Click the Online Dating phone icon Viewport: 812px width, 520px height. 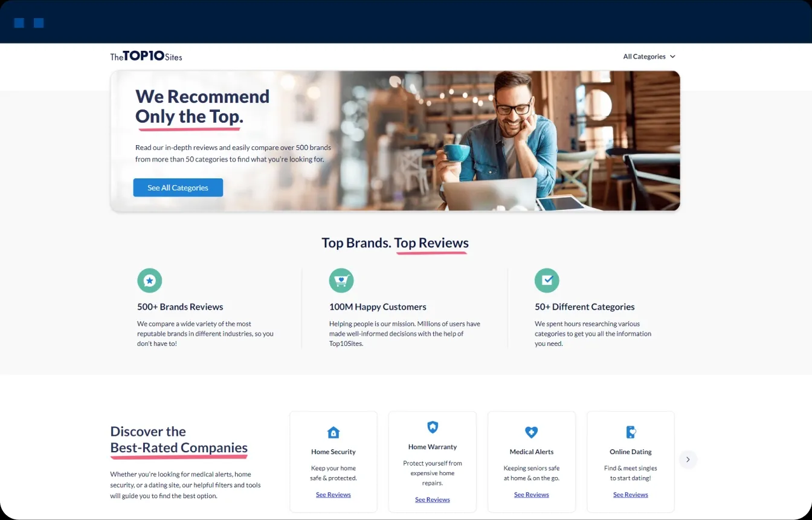click(x=631, y=432)
